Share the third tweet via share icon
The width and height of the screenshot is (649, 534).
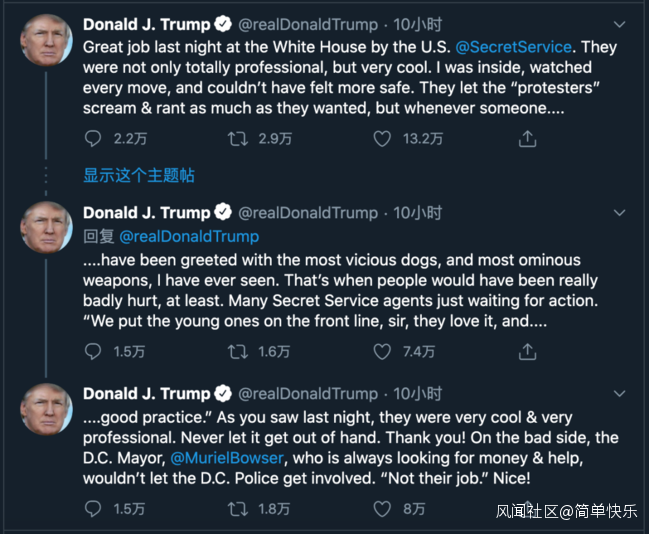(527, 509)
